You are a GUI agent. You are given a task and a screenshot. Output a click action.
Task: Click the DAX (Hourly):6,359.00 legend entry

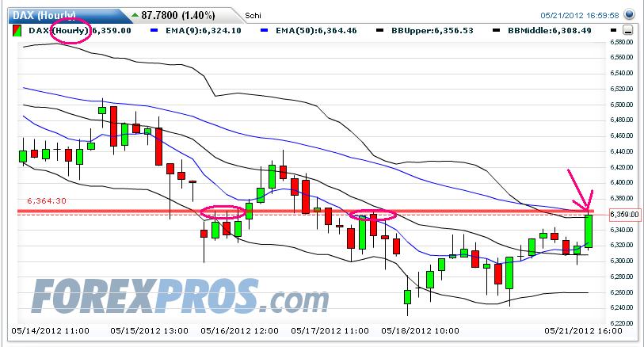(x=80, y=30)
